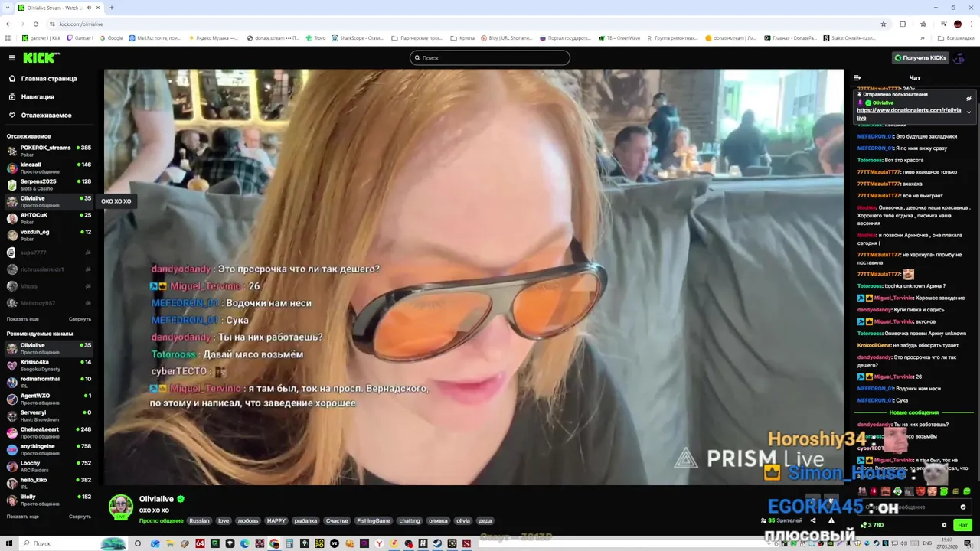Click Свернуть under recommended channels
This screenshot has height=551, width=980.
[x=80, y=517]
